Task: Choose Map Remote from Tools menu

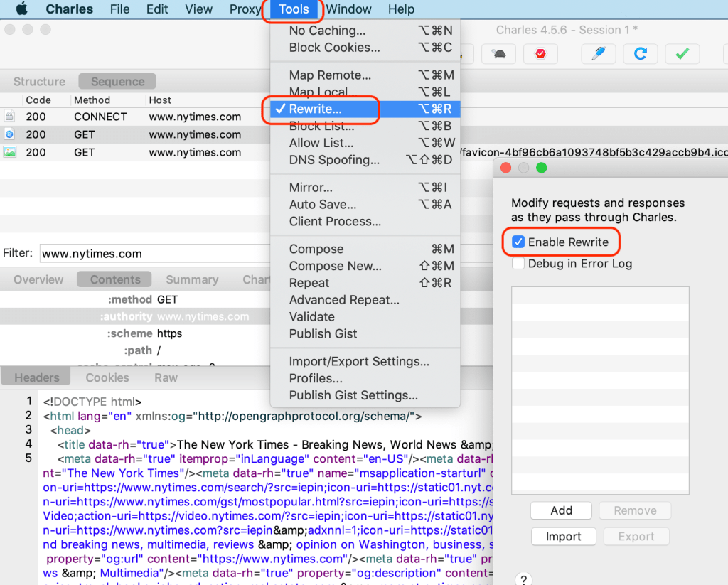Action: point(330,75)
